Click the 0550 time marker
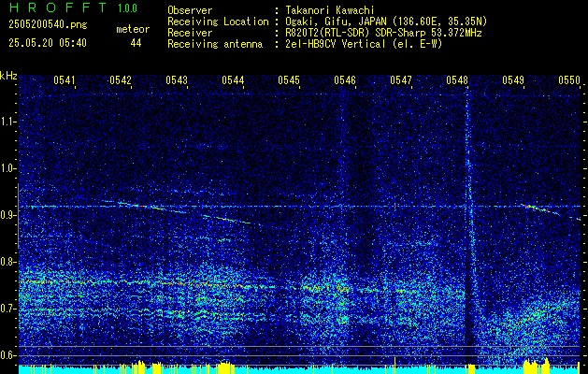This screenshot has height=374, width=588. (x=569, y=79)
